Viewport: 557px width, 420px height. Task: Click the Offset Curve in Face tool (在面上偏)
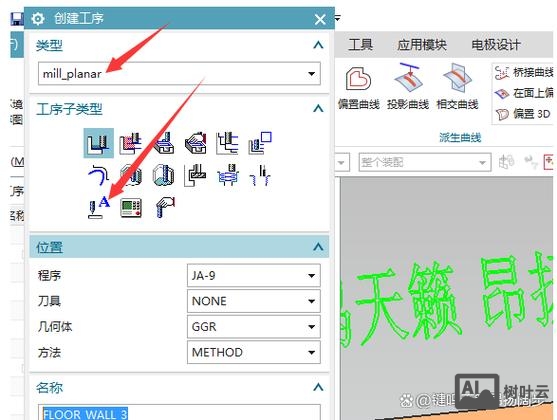pyautogui.click(x=524, y=93)
